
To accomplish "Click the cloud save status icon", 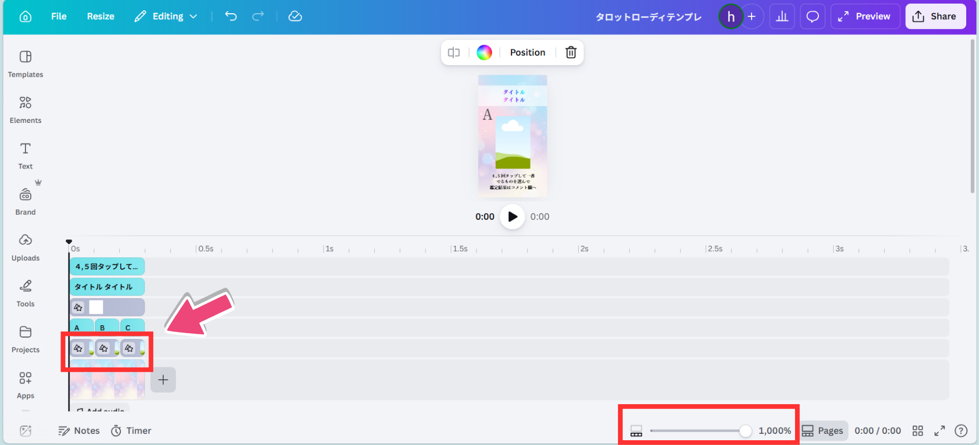I will (295, 16).
